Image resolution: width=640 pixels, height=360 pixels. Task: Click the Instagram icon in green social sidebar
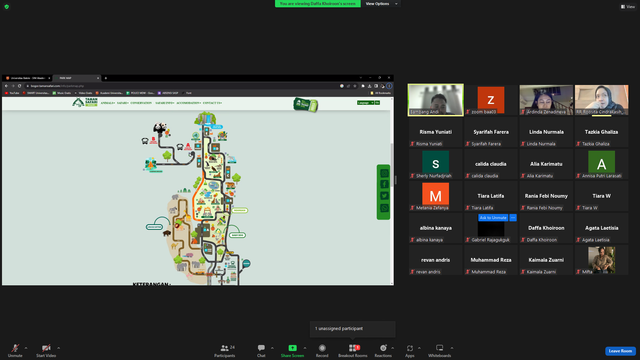point(384,173)
